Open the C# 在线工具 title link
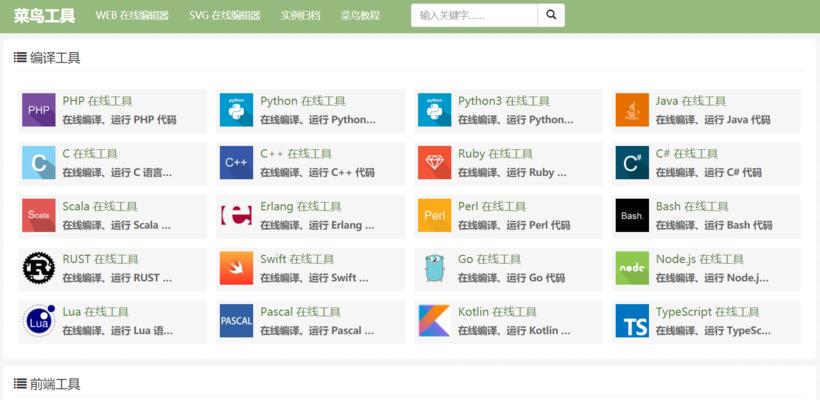 click(x=687, y=154)
